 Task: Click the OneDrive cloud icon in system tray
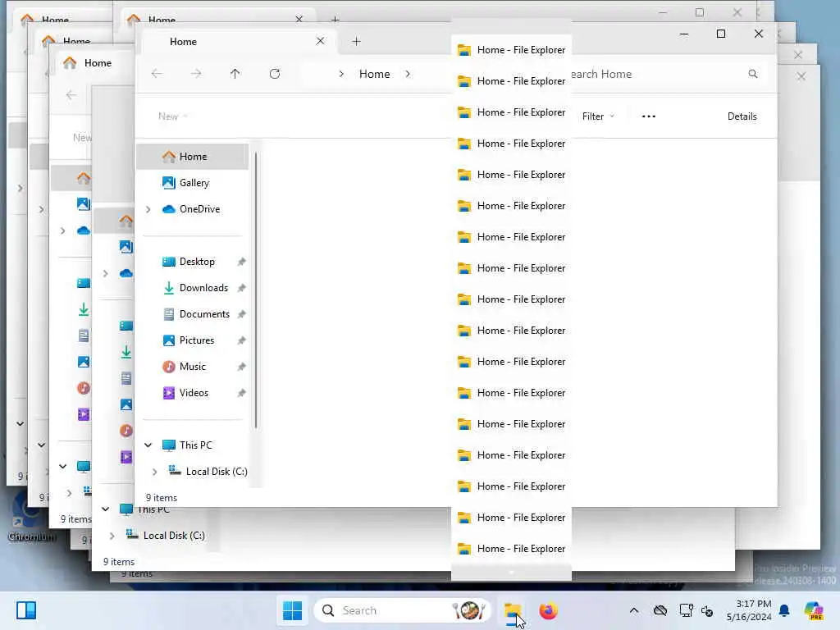(x=660, y=610)
